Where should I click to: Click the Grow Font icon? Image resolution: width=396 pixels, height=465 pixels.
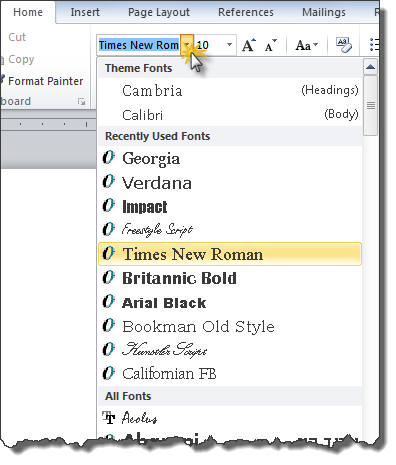pos(249,45)
